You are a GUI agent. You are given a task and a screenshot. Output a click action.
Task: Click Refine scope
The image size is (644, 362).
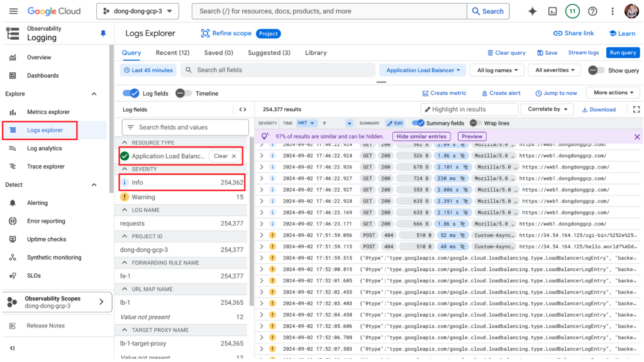tap(226, 33)
